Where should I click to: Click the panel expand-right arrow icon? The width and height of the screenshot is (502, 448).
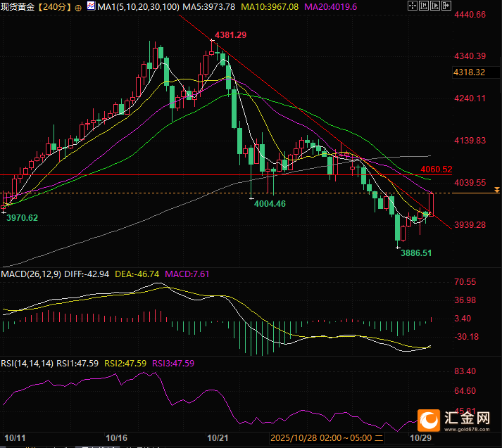click(446, 6)
